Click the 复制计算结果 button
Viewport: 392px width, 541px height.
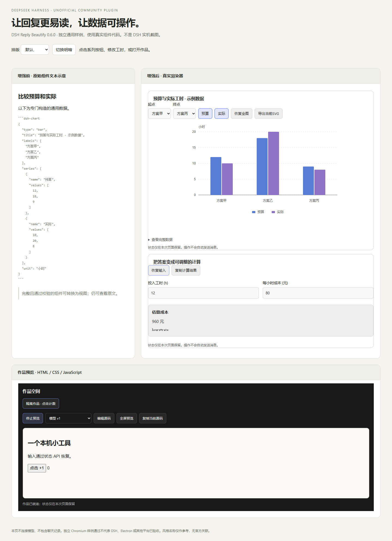point(186,270)
